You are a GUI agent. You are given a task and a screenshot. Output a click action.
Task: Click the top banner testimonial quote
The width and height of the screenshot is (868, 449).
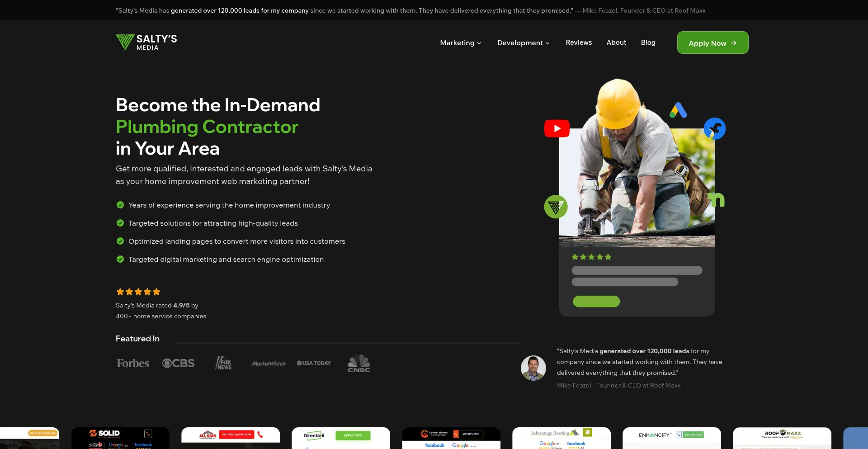(x=410, y=10)
